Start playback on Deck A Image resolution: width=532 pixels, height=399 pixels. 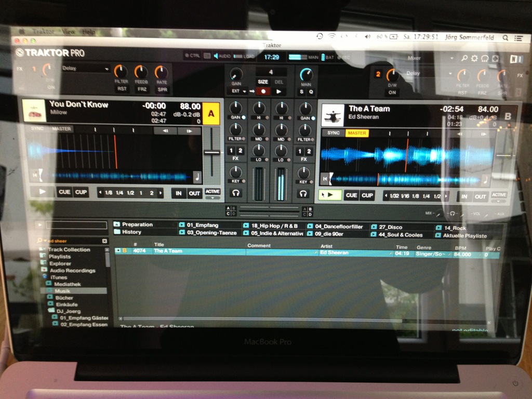pyautogui.click(x=43, y=192)
